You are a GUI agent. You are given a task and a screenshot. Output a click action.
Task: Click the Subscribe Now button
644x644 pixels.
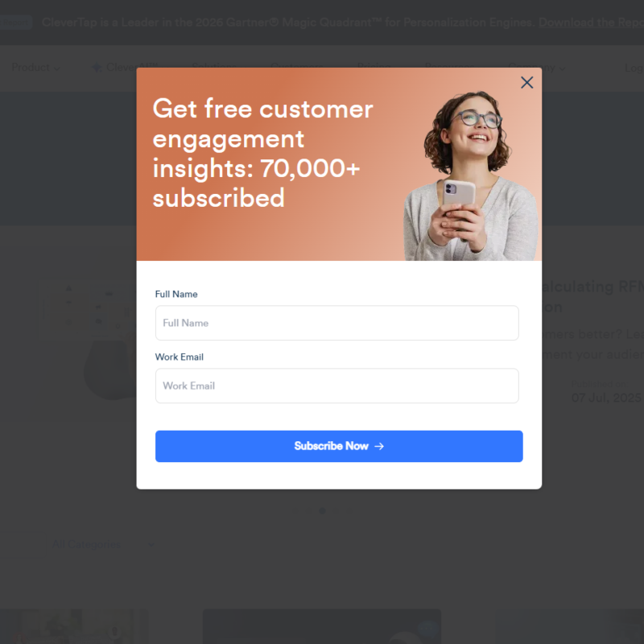click(339, 446)
